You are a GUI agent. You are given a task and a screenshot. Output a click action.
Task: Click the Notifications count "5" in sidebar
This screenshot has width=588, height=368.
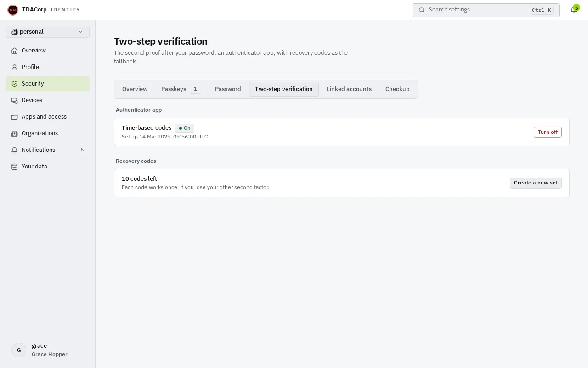(x=82, y=150)
